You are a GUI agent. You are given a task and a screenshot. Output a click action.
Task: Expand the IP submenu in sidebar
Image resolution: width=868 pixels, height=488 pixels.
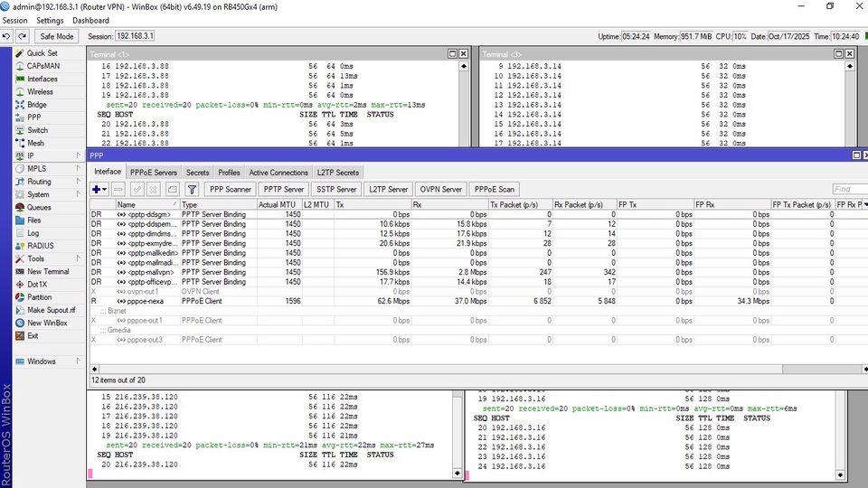click(x=31, y=155)
